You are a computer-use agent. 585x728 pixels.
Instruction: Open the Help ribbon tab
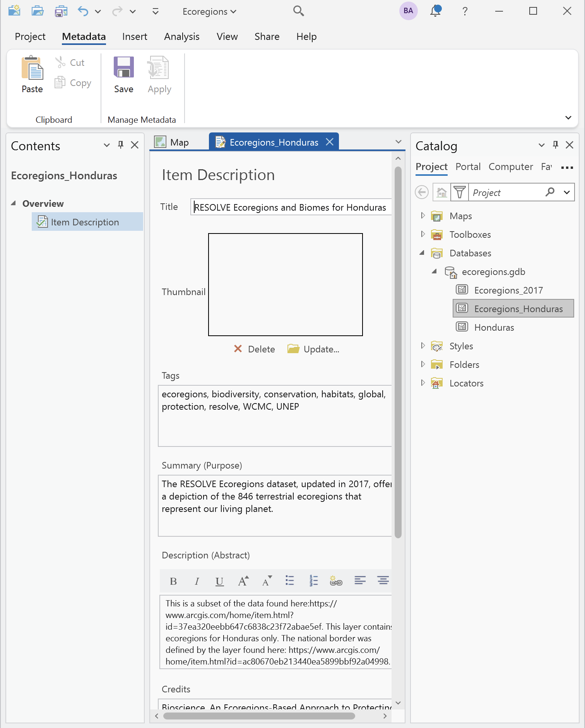(x=306, y=37)
